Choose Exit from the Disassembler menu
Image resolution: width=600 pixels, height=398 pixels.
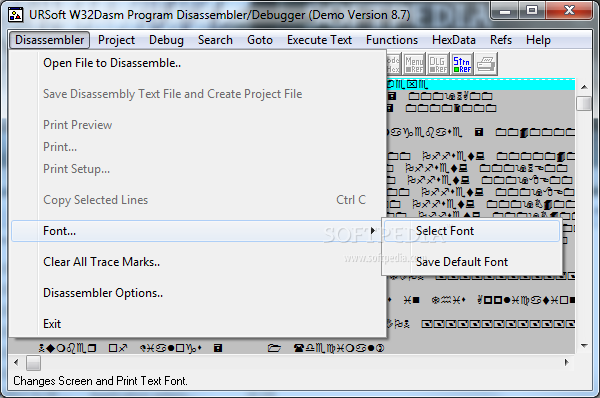click(198, 324)
